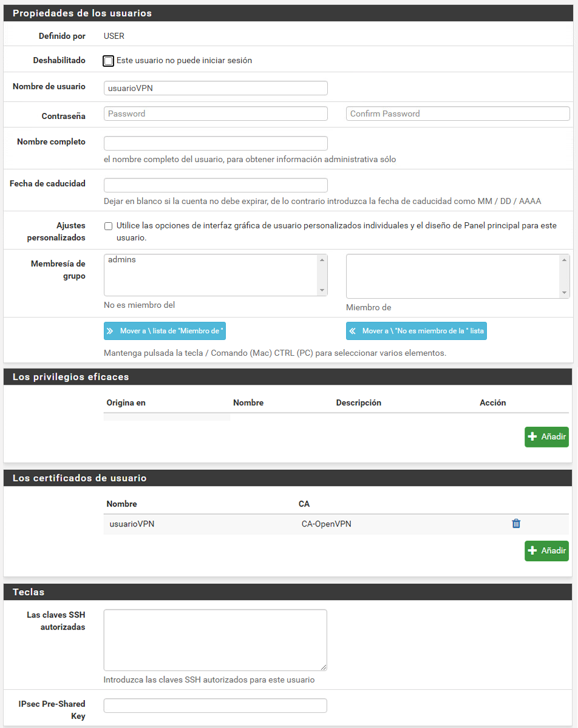This screenshot has height=728, width=578.
Task: Click Añadir in the certificados de usuario section
Action: (x=546, y=551)
